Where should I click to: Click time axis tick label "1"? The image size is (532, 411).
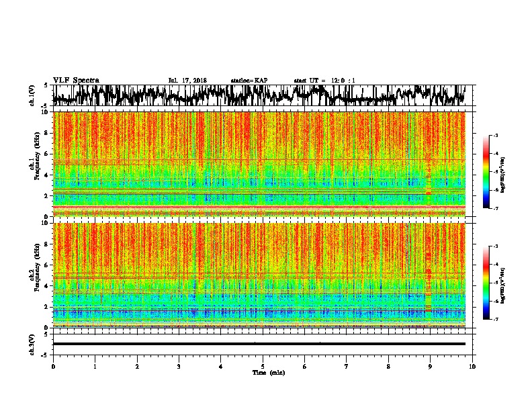pos(95,367)
